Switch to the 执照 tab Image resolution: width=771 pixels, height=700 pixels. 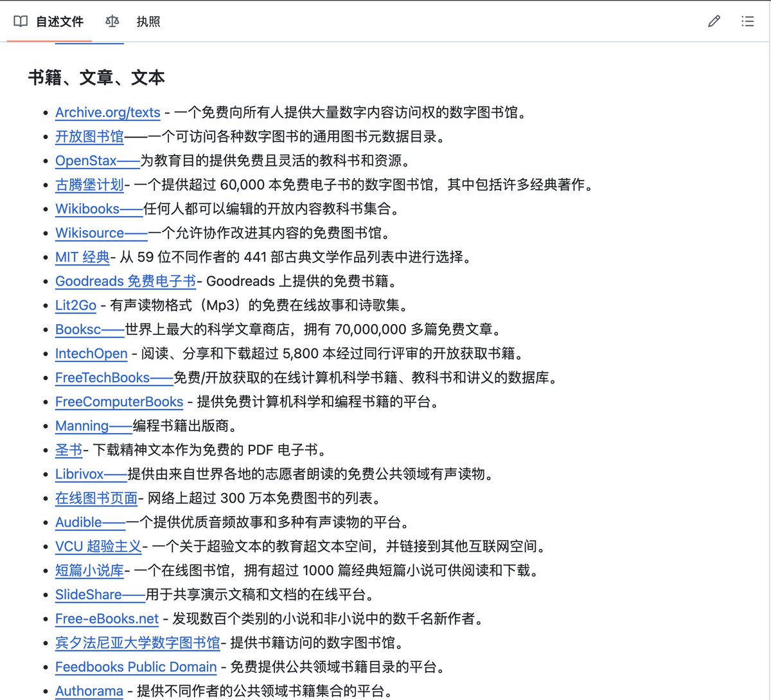click(x=133, y=21)
